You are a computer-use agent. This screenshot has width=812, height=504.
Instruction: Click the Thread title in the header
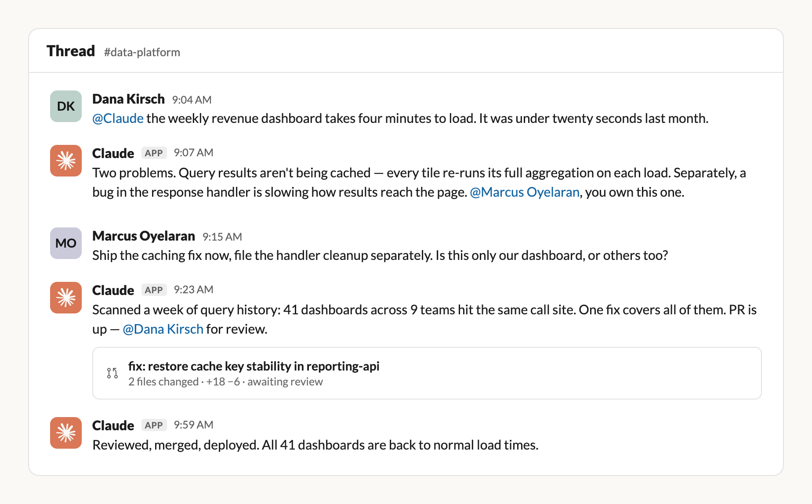pyautogui.click(x=71, y=51)
